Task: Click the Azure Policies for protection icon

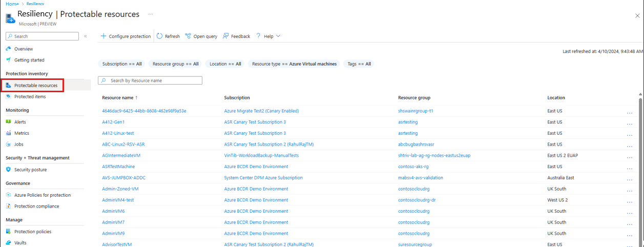Action: click(x=9, y=195)
